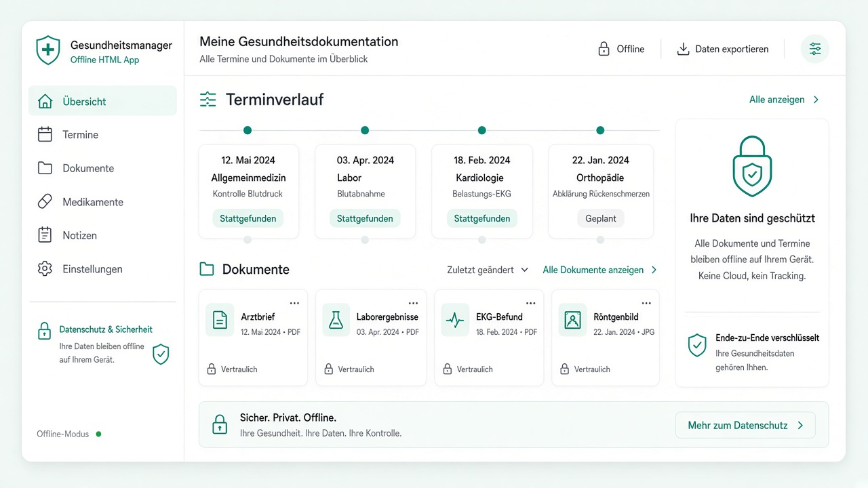Click the Gesundheitsmanager shield logo
Screen dimensions: 868x488
pos(48,51)
